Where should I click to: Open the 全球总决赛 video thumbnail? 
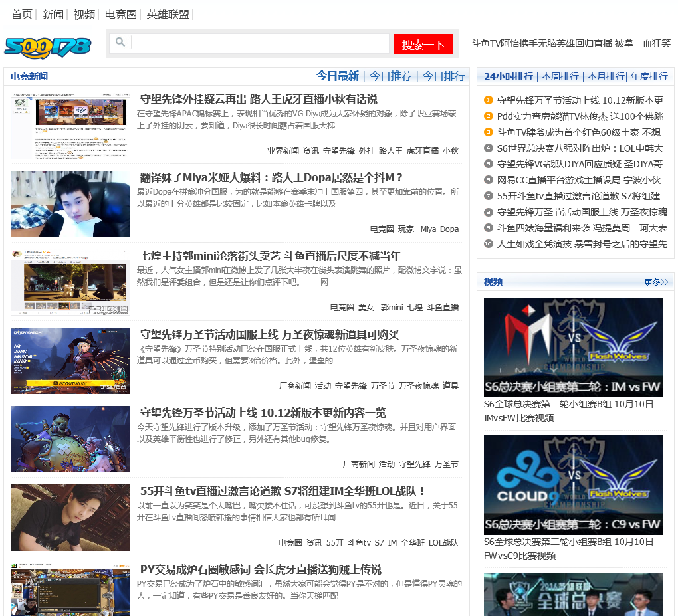click(574, 594)
